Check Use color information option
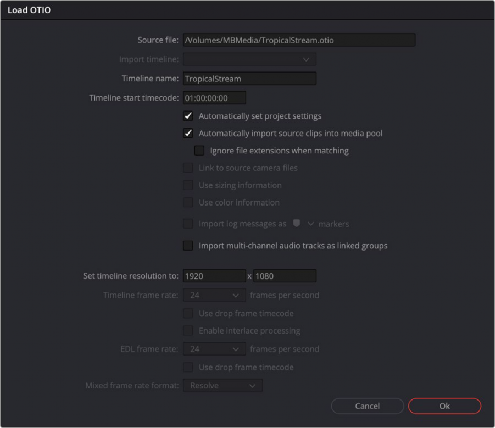This screenshot has width=495, height=428. pyautogui.click(x=188, y=202)
